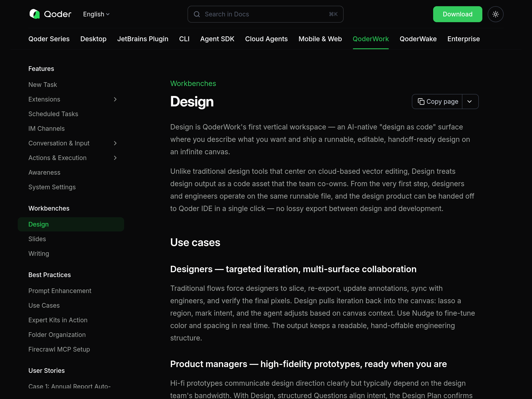Open the Agent SDK tab
The image size is (532, 399).
[217, 39]
